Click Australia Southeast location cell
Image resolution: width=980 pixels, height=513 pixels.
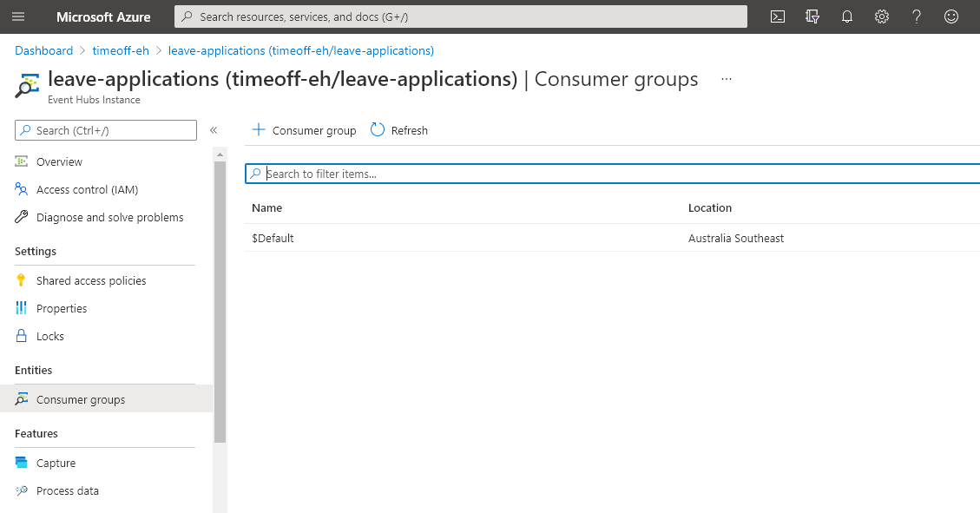[735, 238]
